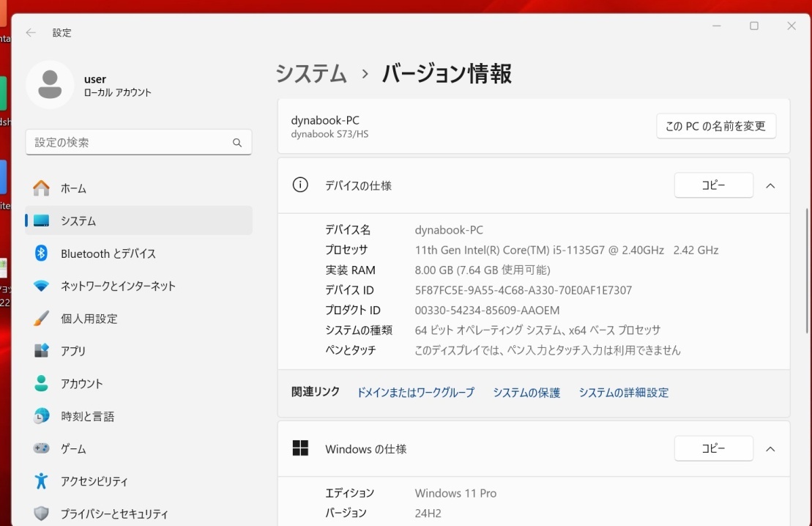The image size is (812, 526).
Task: Open プライバシーとセキュリティ shield icon
Action: point(42,514)
